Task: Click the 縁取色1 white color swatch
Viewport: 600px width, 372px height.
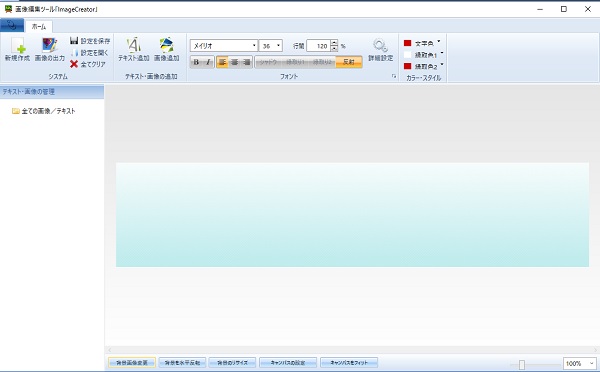Action: (x=408, y=54)
